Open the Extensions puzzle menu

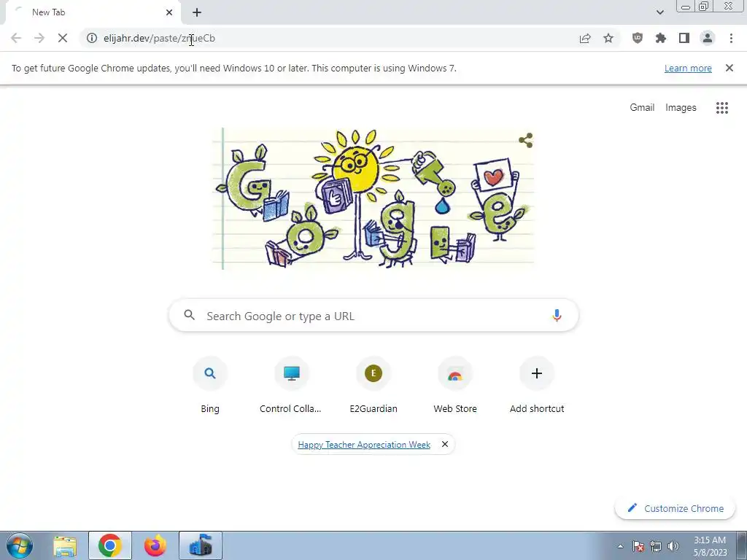pos(661,38)
